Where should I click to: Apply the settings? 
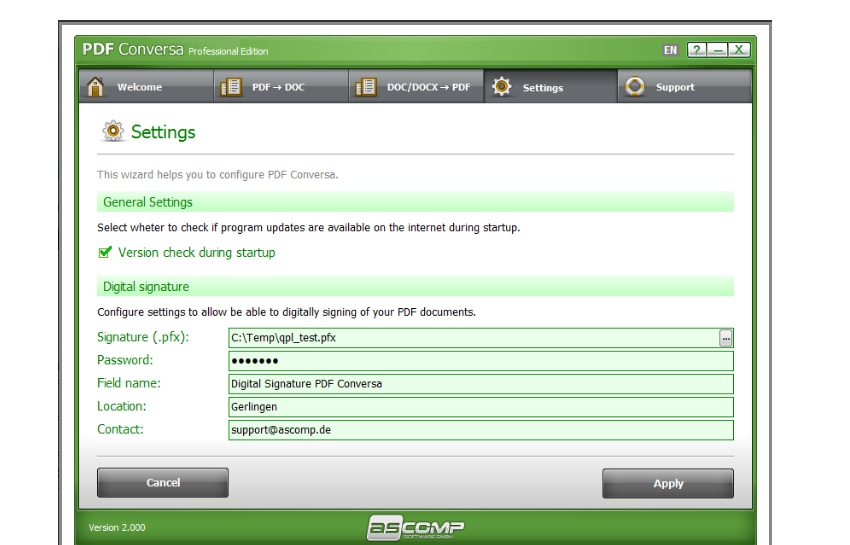668,483
